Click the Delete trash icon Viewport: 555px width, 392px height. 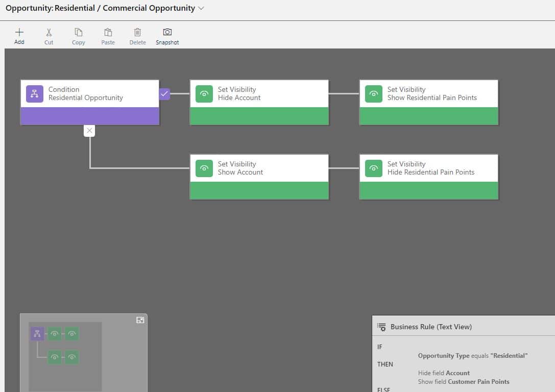coord(137,32)
